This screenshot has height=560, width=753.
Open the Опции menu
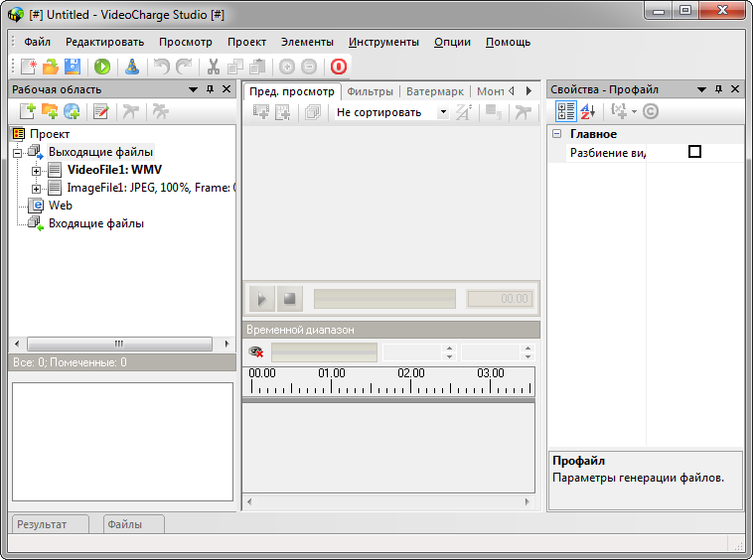(x=452, y=43)
